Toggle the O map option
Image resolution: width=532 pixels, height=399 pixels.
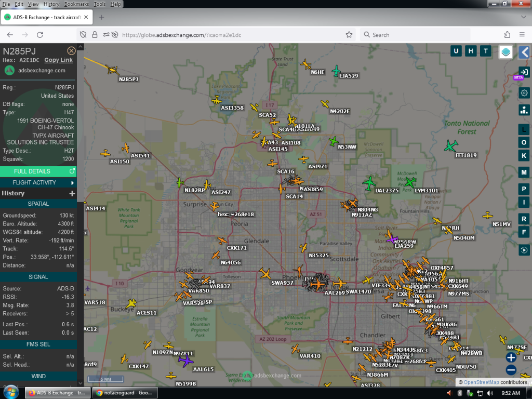coord(524,142)
